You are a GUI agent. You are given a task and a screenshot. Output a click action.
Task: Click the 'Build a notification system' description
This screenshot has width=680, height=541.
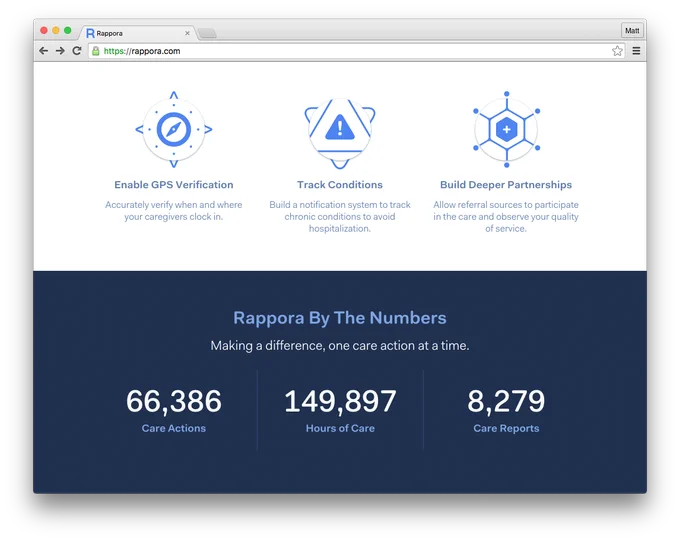(340, 216)
